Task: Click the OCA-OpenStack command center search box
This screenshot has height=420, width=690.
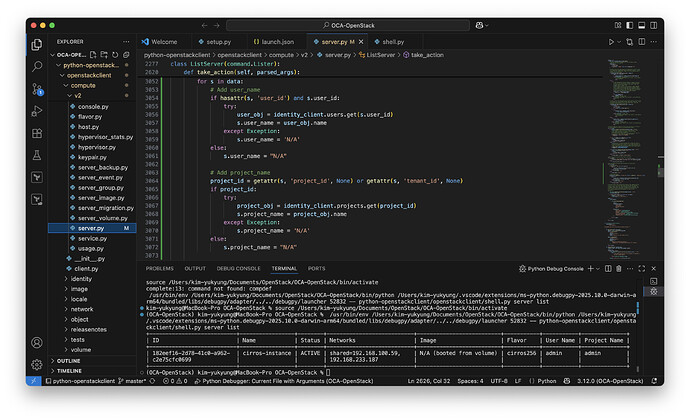Action: point(348,26)
